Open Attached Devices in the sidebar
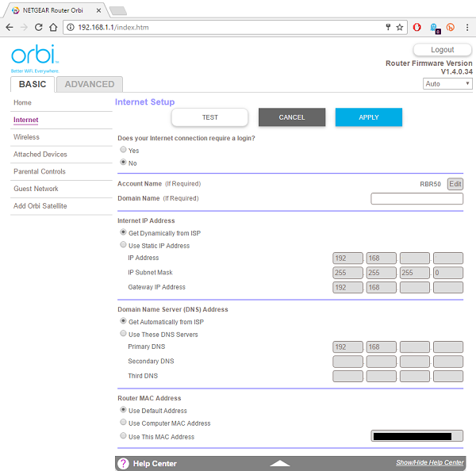Viewport: 476px width, 471px height. coord(40,155)
